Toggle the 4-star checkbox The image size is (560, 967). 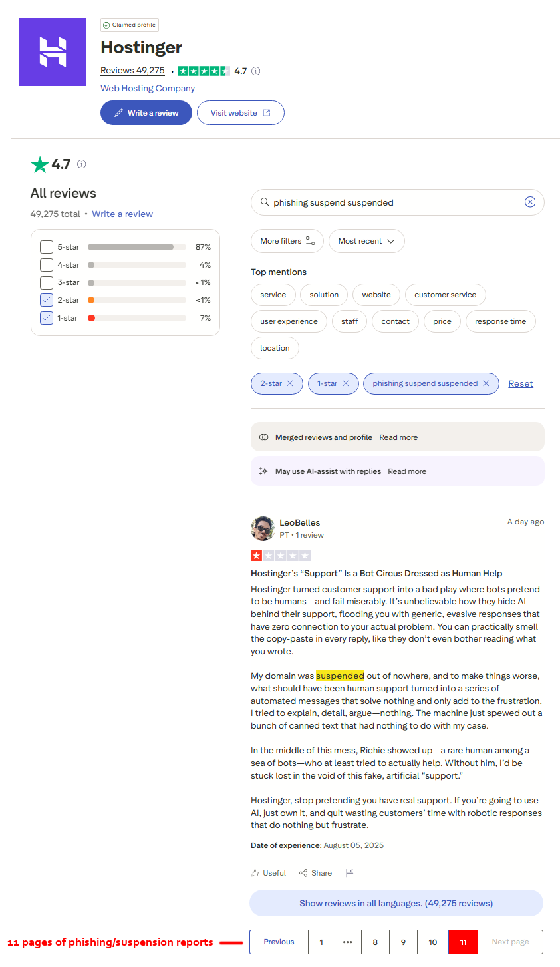pos(47,265)
